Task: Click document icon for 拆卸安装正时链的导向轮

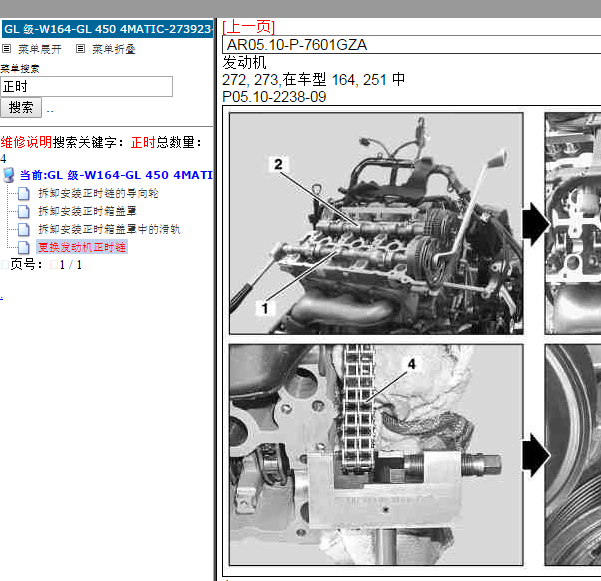Action: (24, 194)
